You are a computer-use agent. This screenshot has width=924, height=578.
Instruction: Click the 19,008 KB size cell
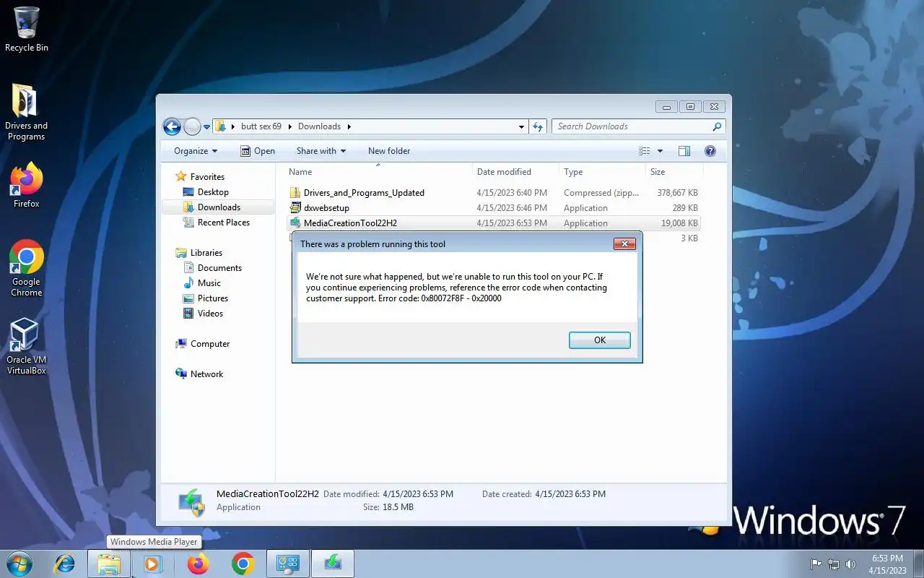pos(679,223)
